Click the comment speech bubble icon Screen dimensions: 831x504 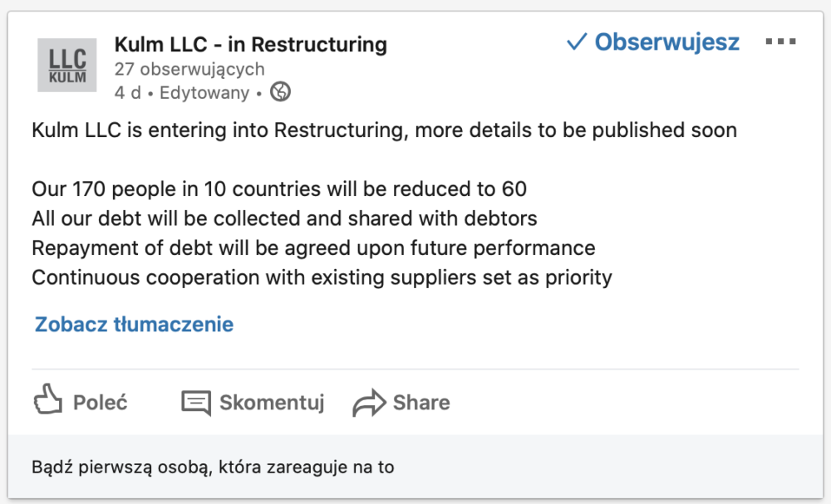[196, 403]
